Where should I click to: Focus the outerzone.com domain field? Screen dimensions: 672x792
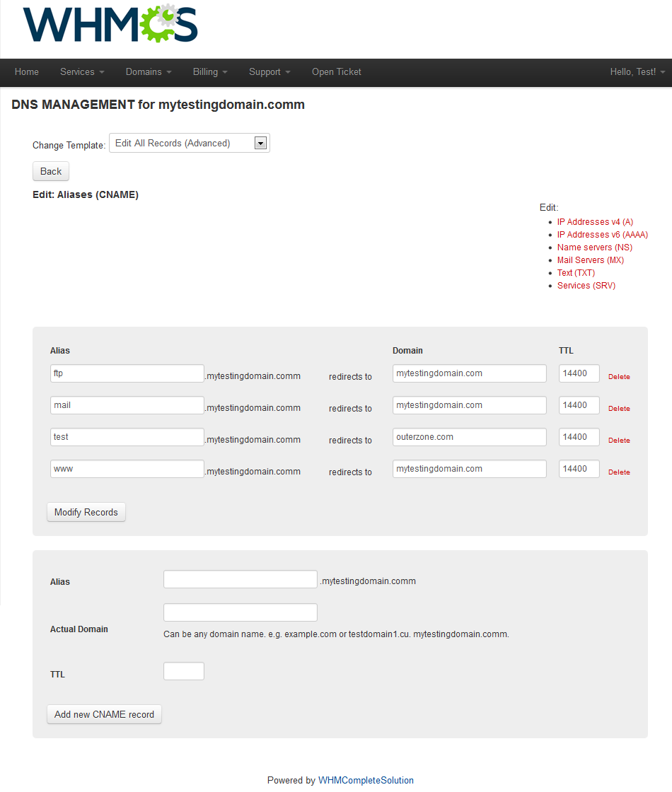(x=469, y=437)
